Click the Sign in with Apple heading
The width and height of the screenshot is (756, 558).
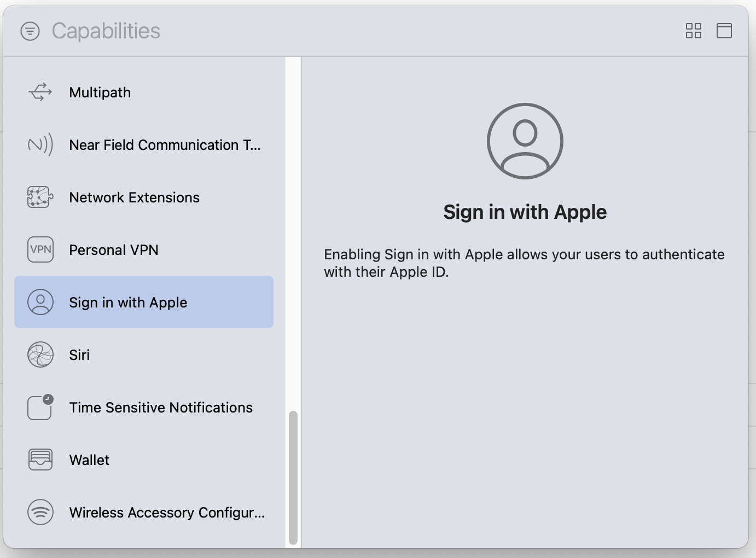[x=525, y=212]
